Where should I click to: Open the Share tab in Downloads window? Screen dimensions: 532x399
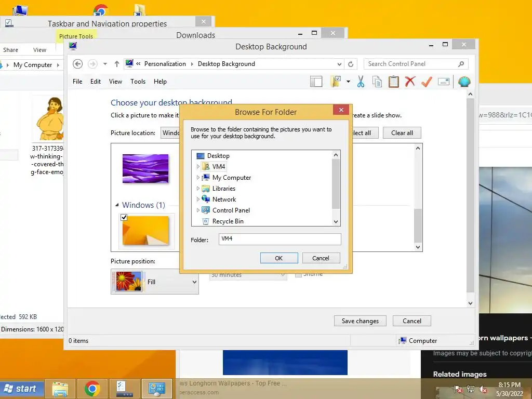click(x=10, y=50)
